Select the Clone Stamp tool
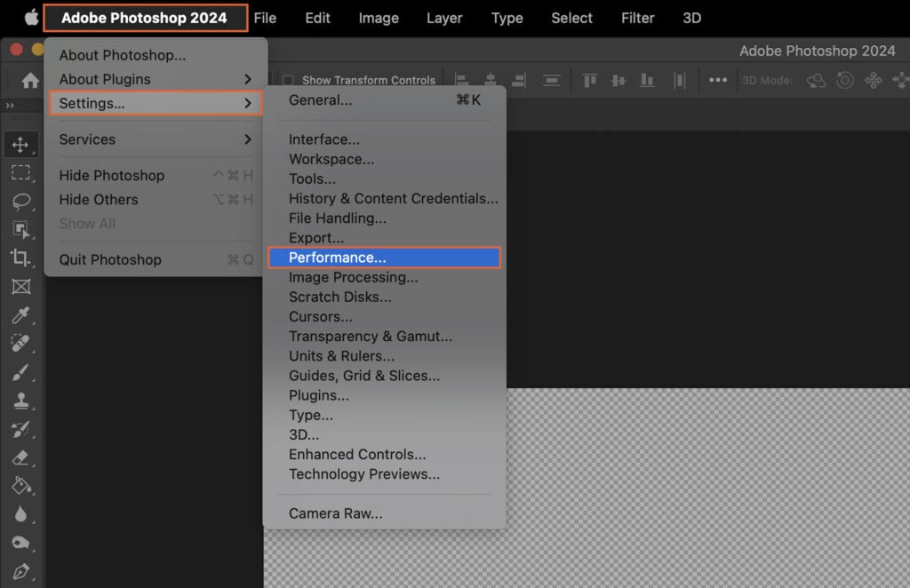Screen dimensions: 910x588 pos(22,401)
